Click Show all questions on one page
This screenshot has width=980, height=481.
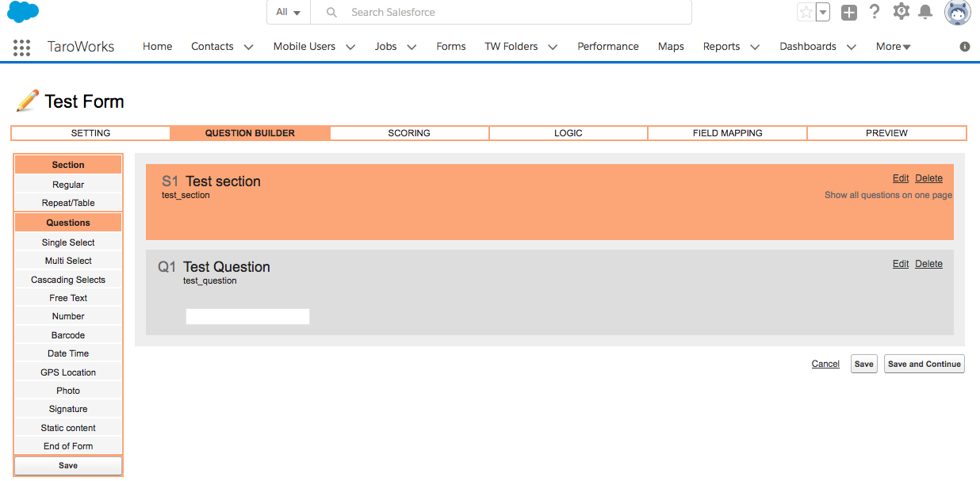coord(888,195)
